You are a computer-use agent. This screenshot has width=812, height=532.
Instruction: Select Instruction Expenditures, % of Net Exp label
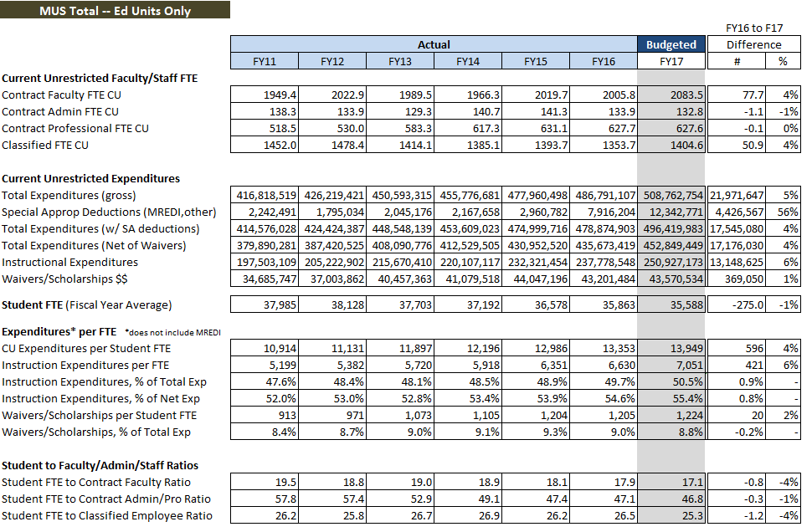point(101,398)
